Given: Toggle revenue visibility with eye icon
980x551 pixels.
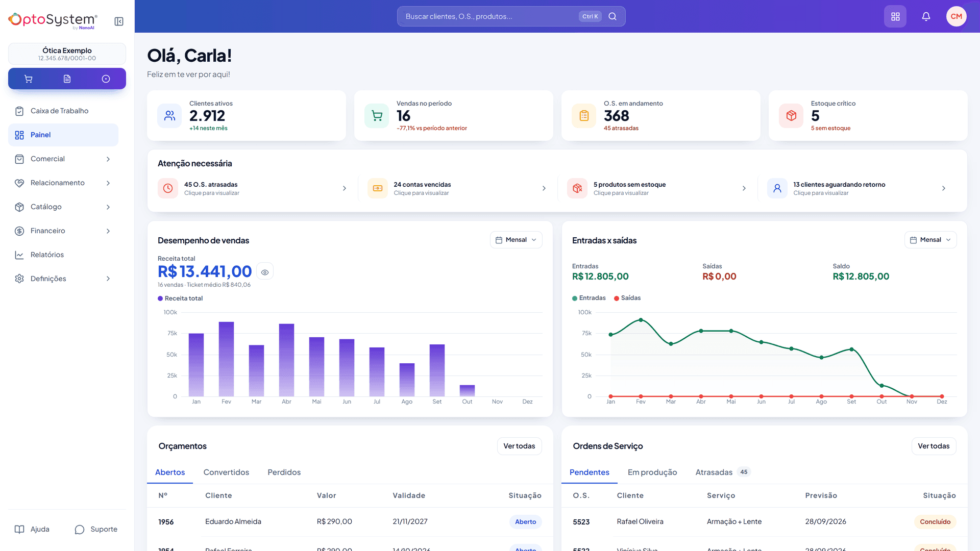Looking at the screenshot, I should (x=265, y=272).
